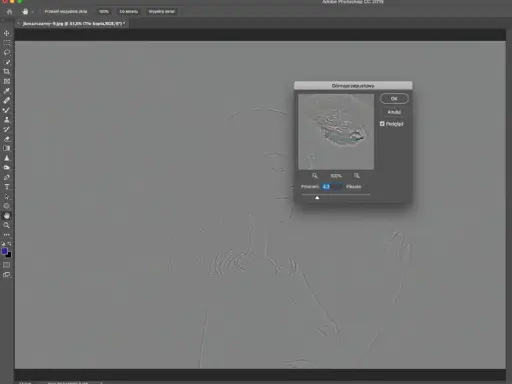Select the Eyedropper tool
This screenshot has width=512, height=384.
coord(7,91)
